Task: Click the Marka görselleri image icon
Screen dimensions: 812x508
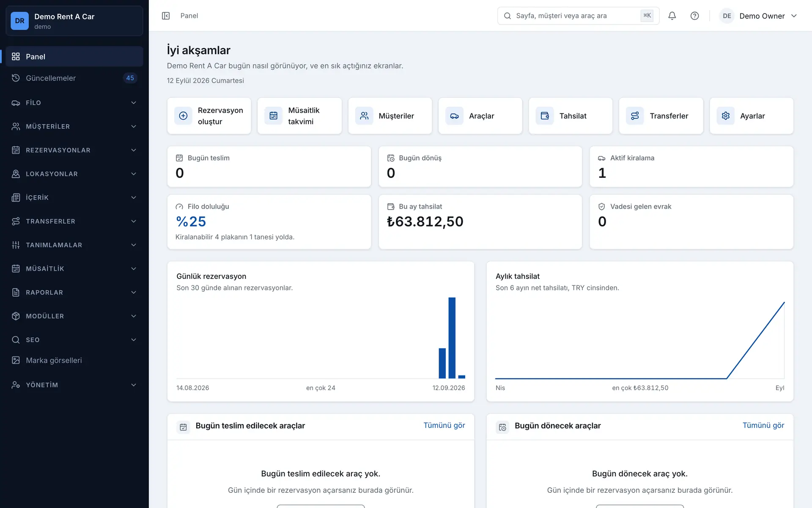Action: coord(16,360)
